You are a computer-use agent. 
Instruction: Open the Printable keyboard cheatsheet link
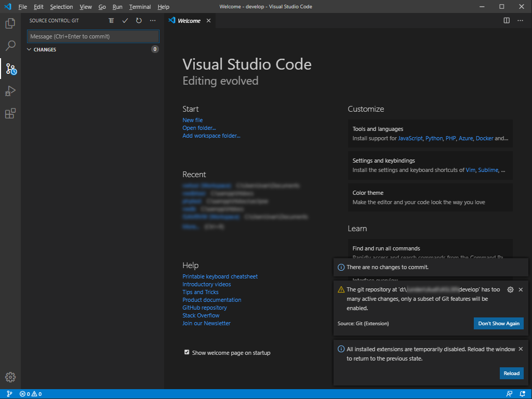click(x=220, y=276)
